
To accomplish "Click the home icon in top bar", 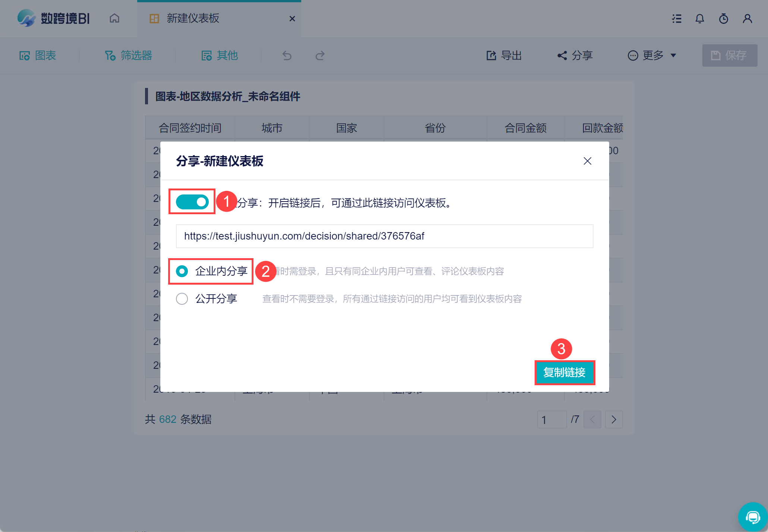I will pos(114,18).
